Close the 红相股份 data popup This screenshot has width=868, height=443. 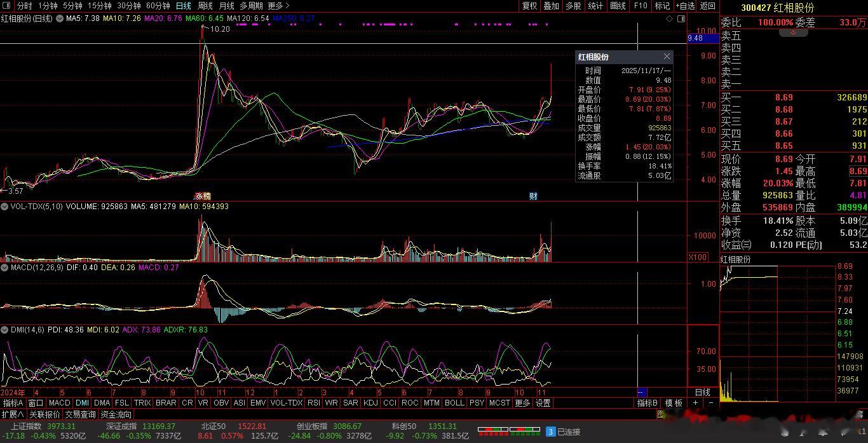pos(667,57)
